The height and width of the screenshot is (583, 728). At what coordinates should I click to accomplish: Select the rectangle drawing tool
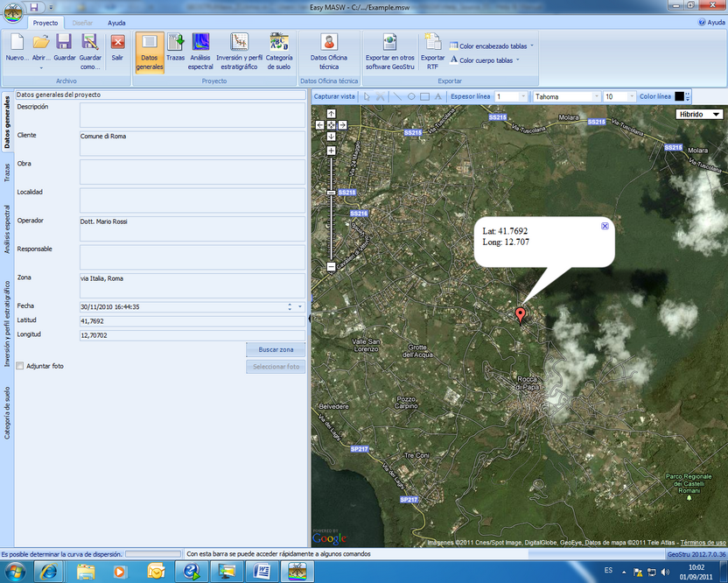coord(424,96)
